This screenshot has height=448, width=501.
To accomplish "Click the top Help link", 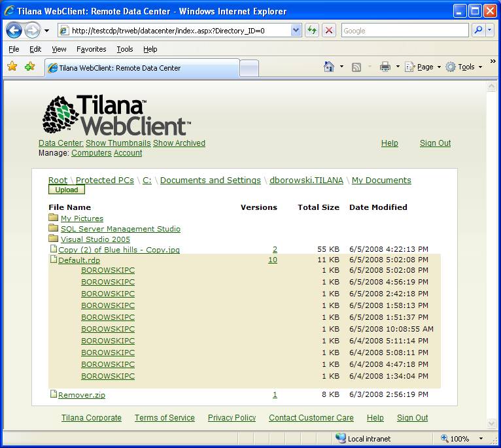I will pyautogui.click(x=390, y=143).
